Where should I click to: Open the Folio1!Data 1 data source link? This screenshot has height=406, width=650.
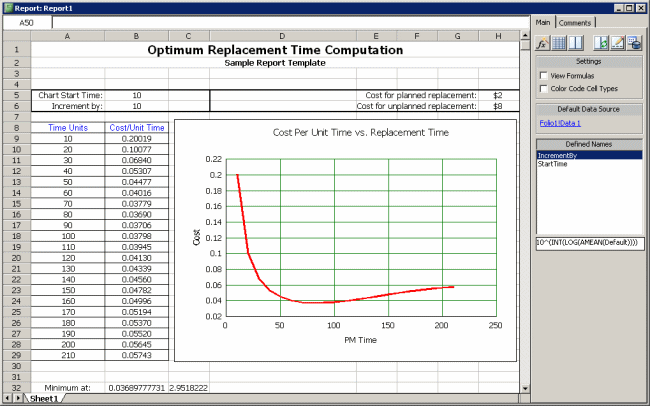[x=558, y=122]
